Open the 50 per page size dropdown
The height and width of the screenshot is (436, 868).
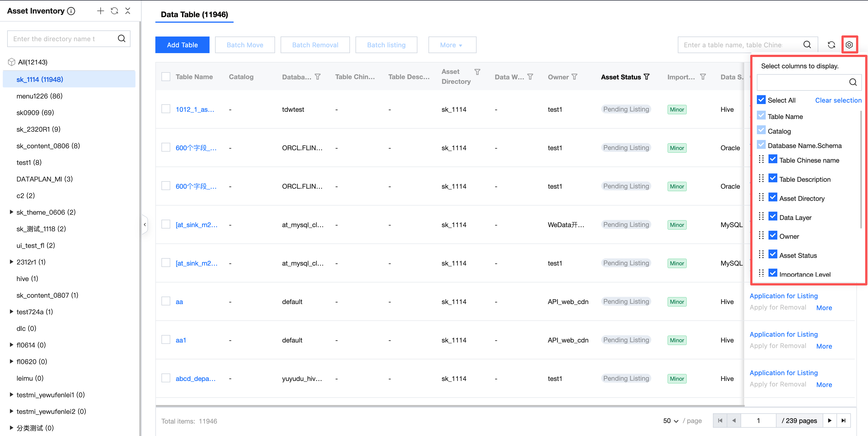pyautogui.click(x=671, y=421)
